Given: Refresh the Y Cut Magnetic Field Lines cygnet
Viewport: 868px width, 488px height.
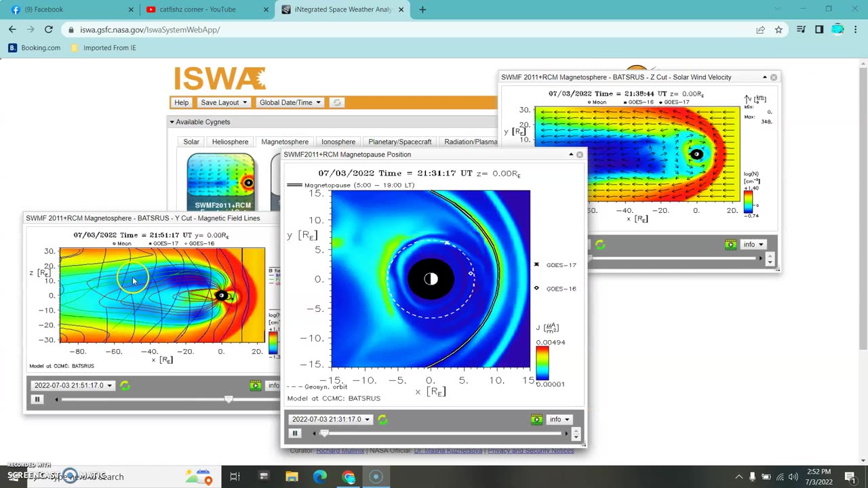Looking at the screenshot, I should [x=125, y=386].
